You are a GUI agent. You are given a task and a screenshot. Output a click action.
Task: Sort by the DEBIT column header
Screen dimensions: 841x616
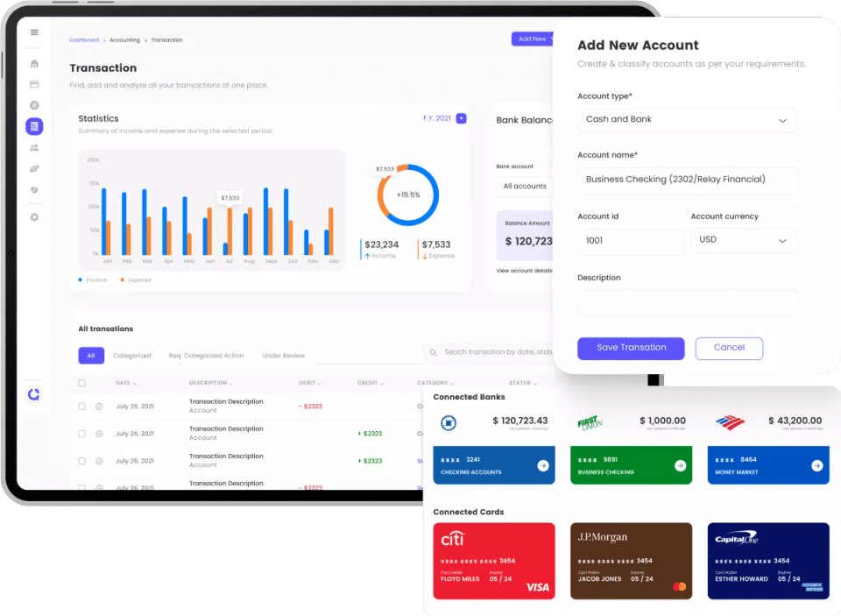click(309, 383)
